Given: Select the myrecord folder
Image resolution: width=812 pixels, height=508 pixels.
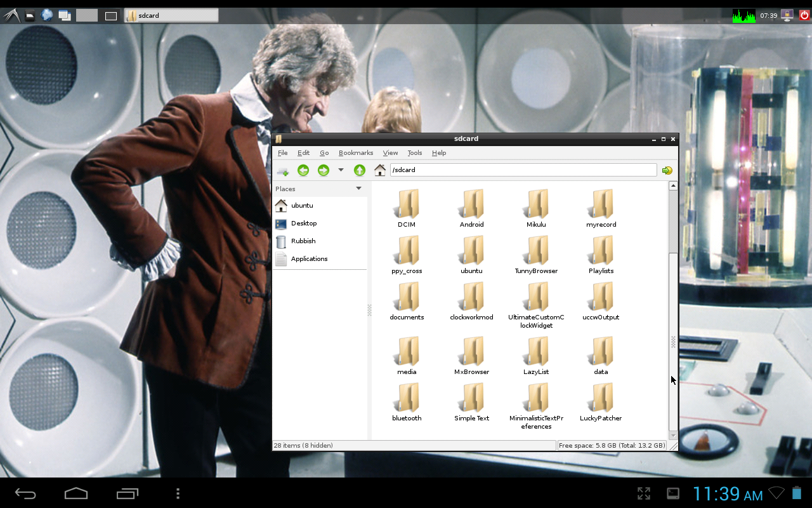Looking at the screenshot, I should coord(601,209).
